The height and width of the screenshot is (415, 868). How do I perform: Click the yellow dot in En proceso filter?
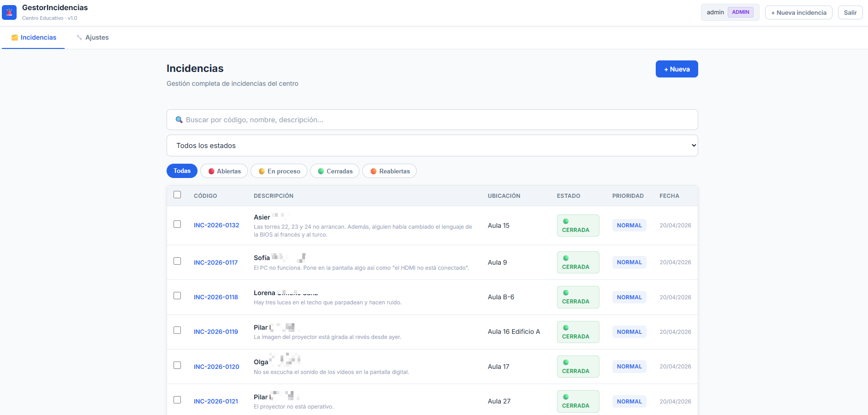click(x=262, y=171)
